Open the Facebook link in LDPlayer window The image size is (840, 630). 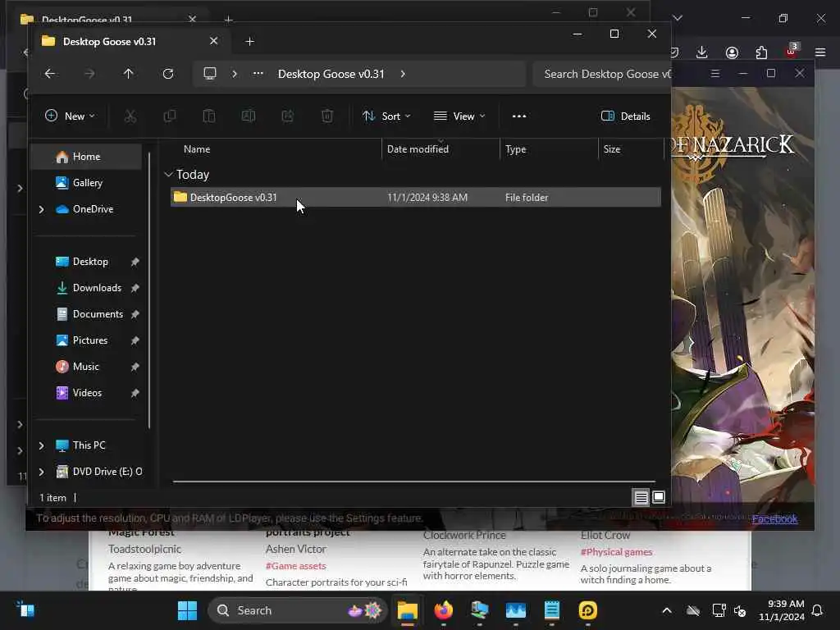click(774, 518)
